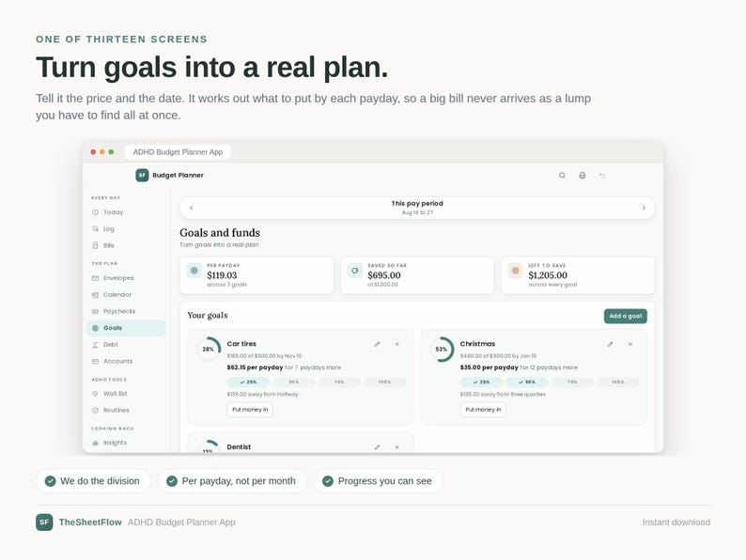Go to Bills in the sidebar

click(x=126, y=245)
